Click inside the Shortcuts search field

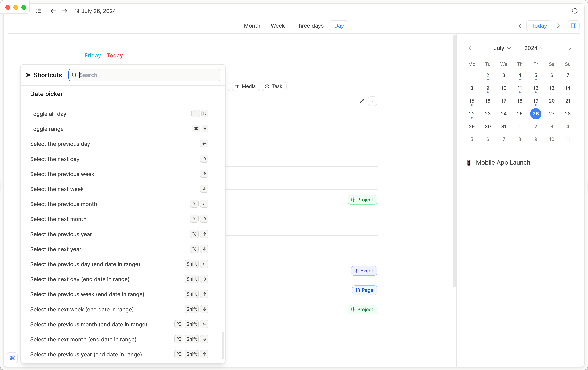click(144, 75)
